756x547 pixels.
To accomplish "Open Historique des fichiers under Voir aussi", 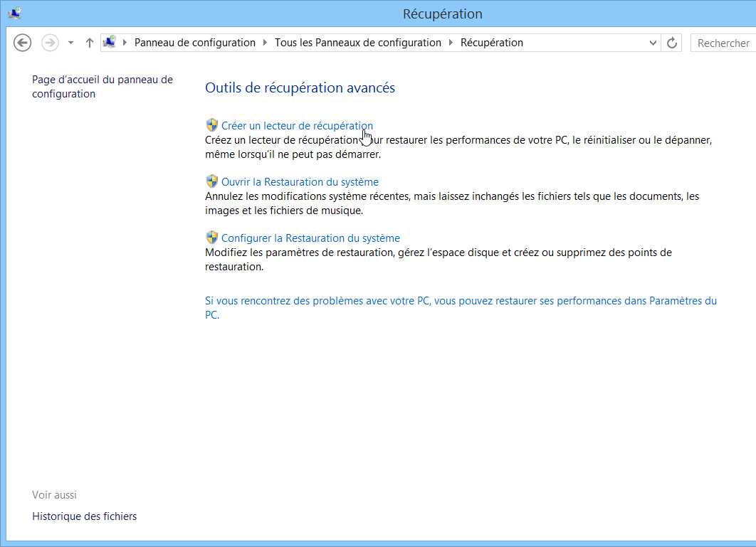I will coord(84,516).
